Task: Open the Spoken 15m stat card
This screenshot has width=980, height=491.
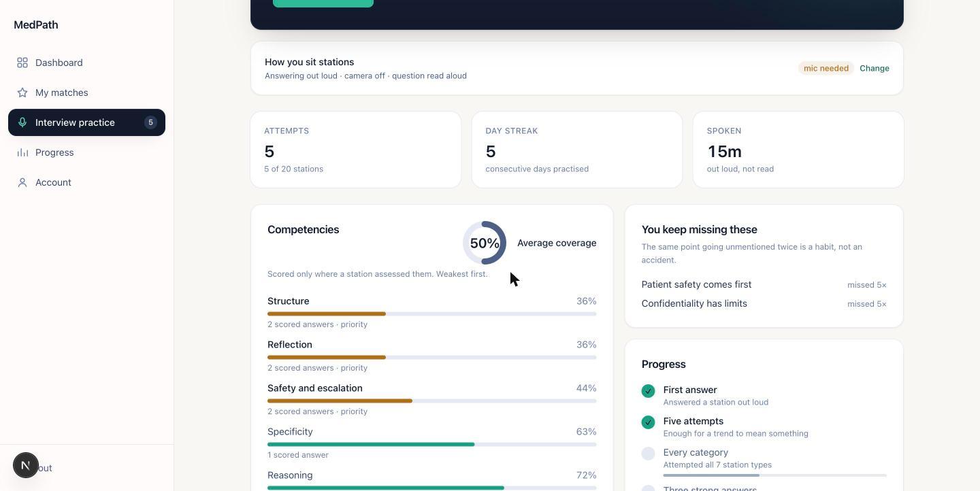Action: pos(798,150)
